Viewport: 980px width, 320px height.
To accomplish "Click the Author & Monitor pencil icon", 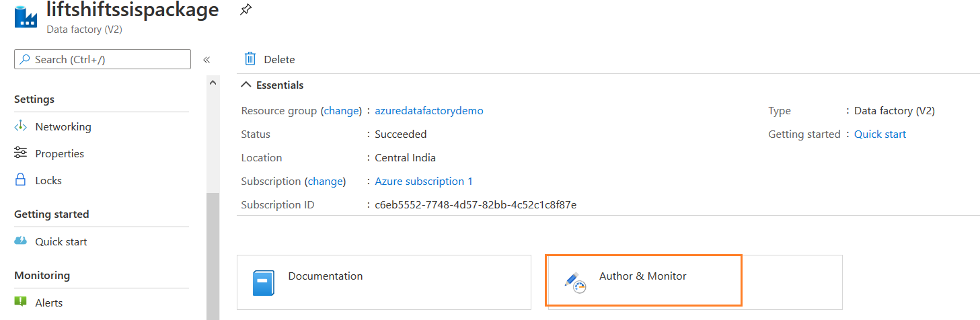I will [575, 282].
